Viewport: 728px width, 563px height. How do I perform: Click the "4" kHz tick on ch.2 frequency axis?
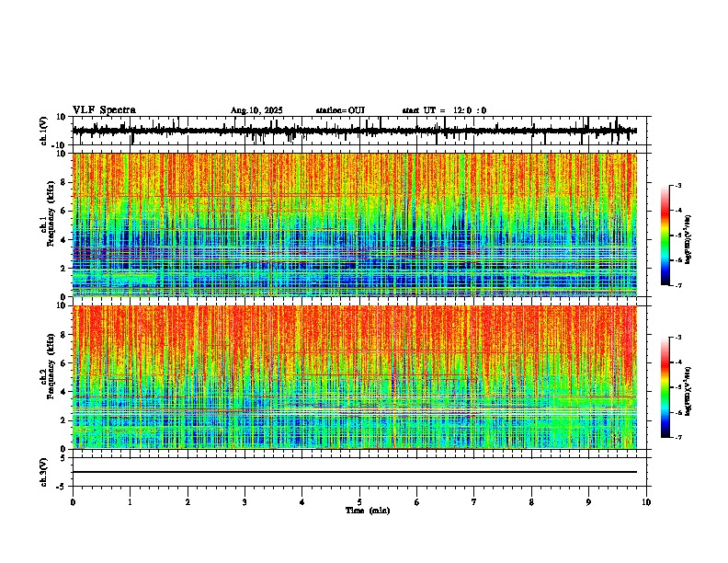click(x=64, y=392)
